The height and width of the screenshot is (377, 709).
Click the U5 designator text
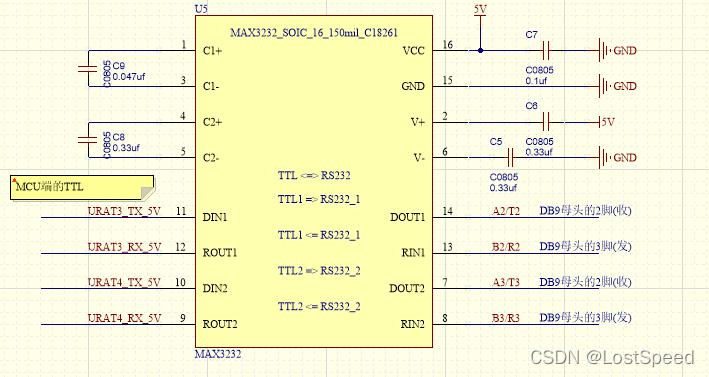pyautogui.click(x=201, y=9)
